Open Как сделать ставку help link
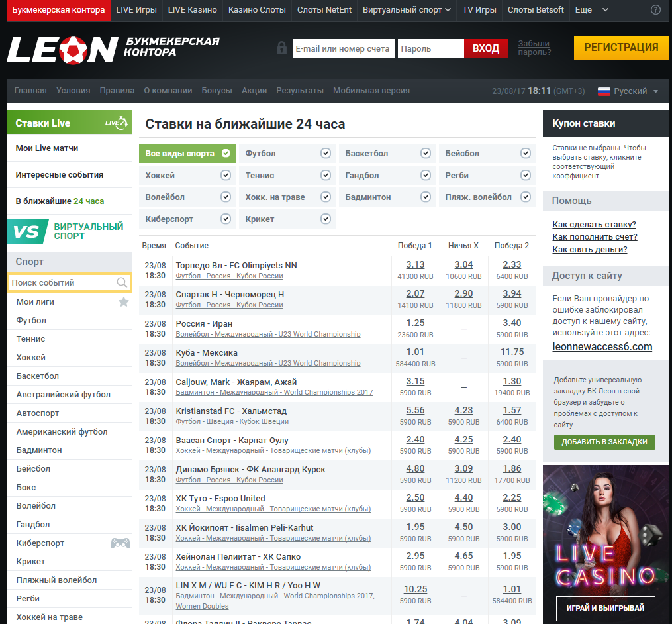 tap(594, 225)
